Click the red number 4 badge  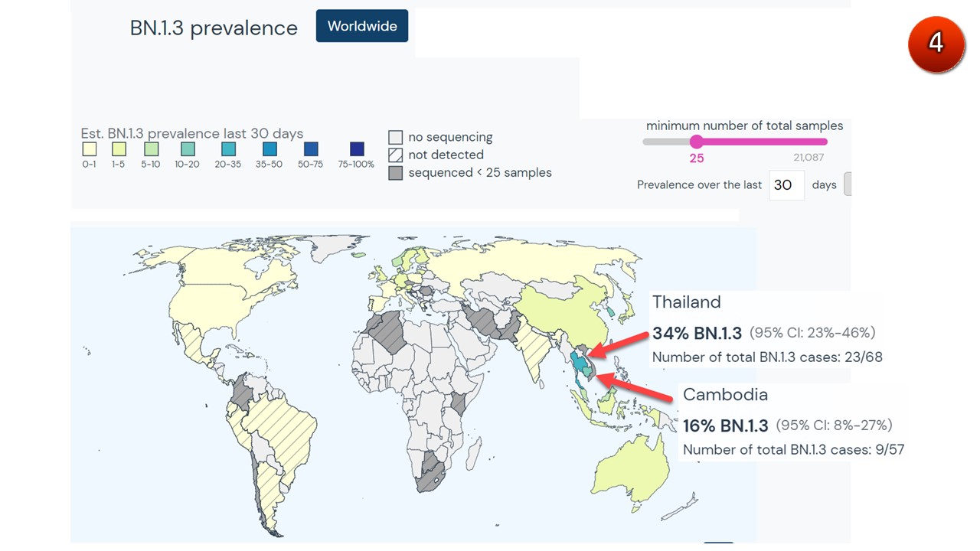tap(936, 44)
